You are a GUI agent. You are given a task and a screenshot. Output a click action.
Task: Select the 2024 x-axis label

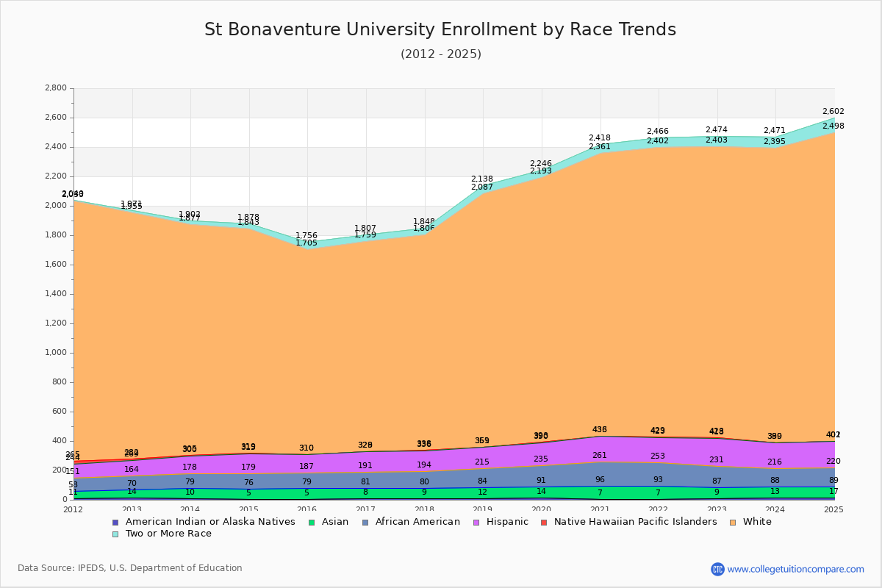(775, 509)
